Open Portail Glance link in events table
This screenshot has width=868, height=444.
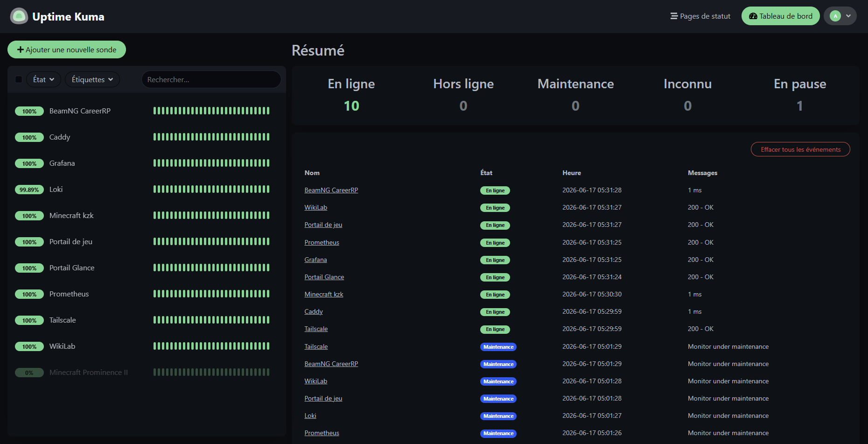324,277
